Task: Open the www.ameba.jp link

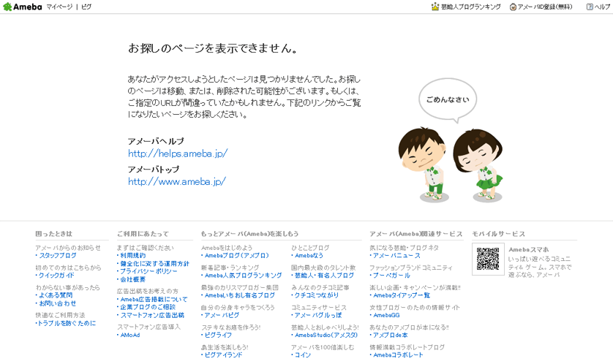Action: [x=177, y=181]
